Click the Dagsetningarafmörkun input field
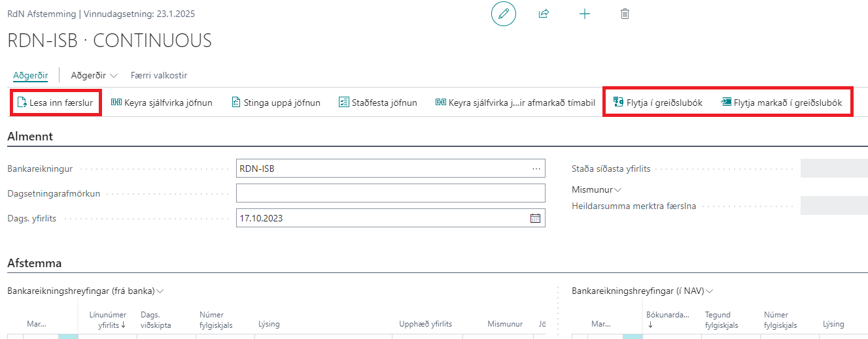Screen dimensions: 868x339 click(x=390, y=193)
